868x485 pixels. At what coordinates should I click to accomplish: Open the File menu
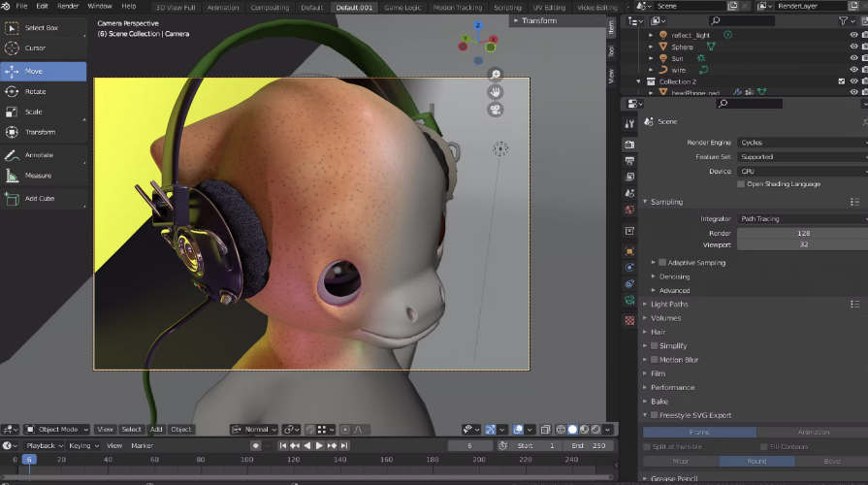pyautogui.click(x=21, y=6)
